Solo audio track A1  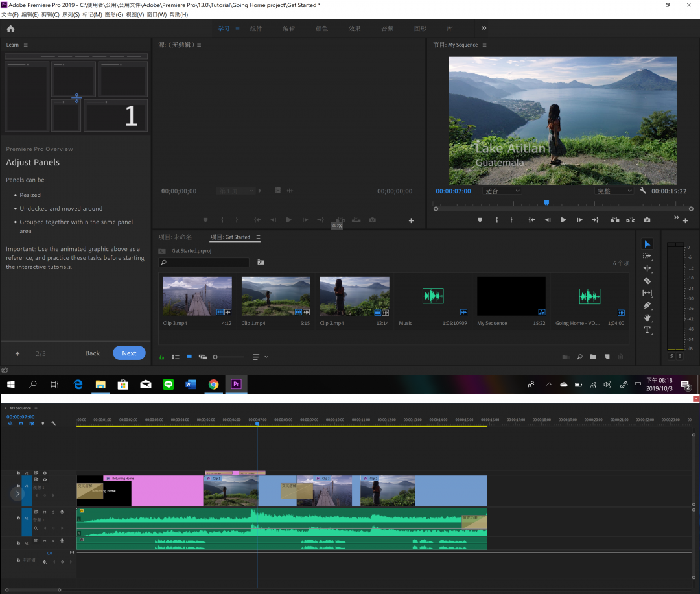tap(54, 512)
